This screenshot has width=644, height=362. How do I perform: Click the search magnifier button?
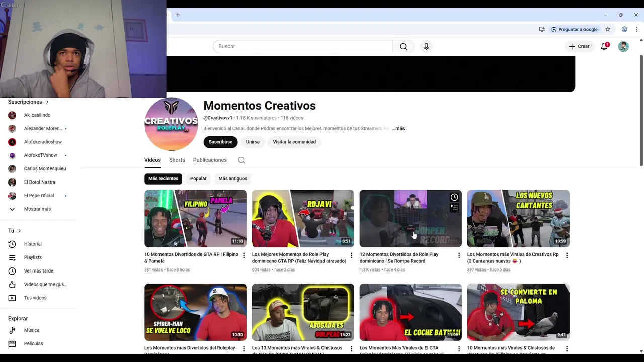coord(404,46)
